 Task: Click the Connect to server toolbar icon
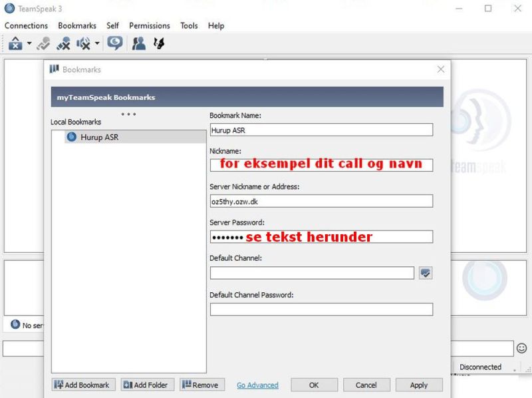pyautogui.click(x=15, y=43)
